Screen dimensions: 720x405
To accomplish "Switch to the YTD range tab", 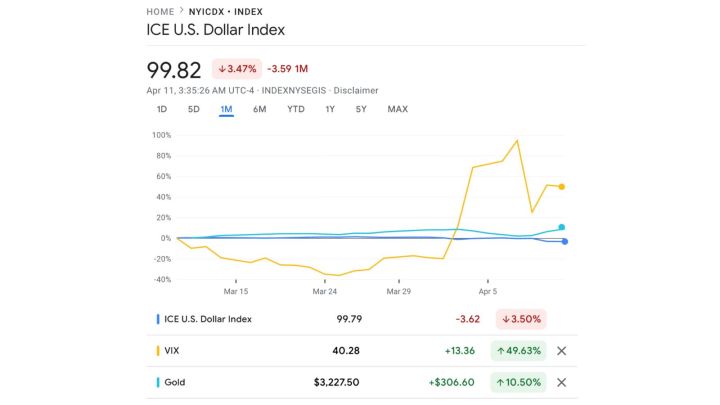I will [x=295, y=109].
